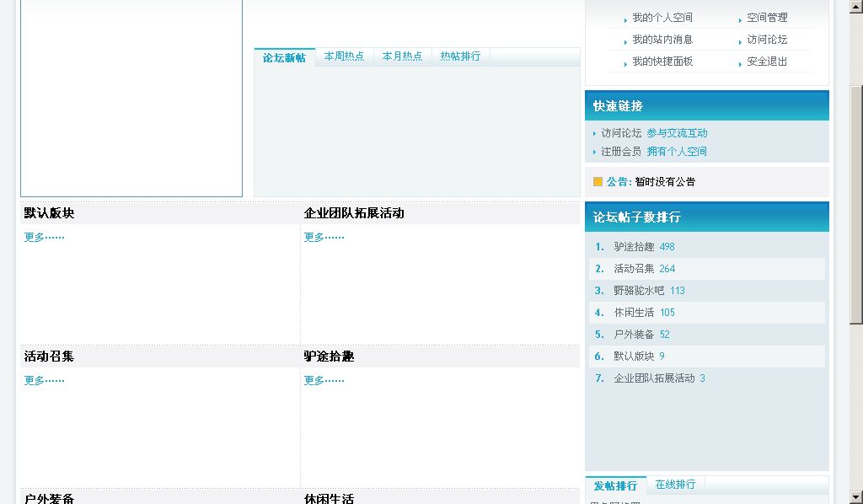This screenshot has height=504, width=863.
Task: Open 更多 under 默认版块
Action: click(x=44, y=237)
